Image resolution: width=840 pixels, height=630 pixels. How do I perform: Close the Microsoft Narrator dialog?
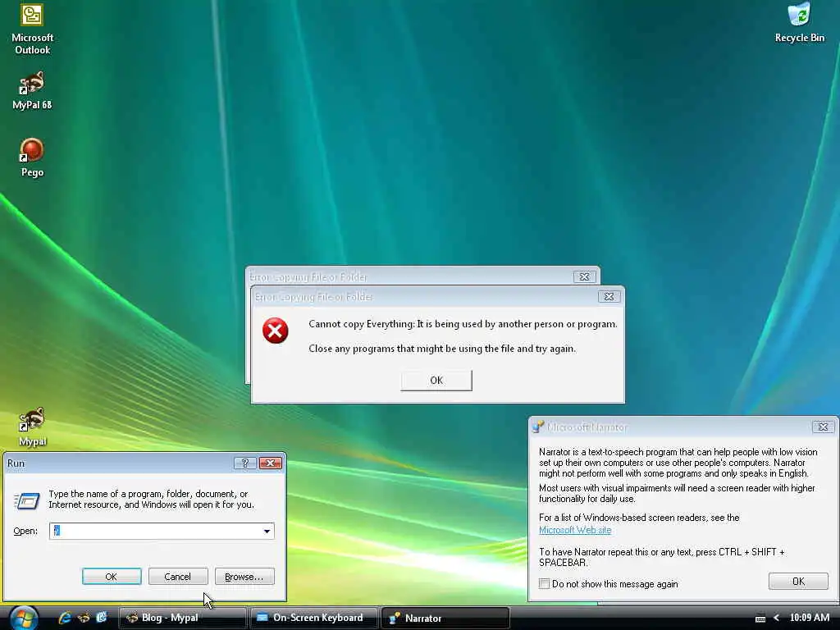(823, 427)
